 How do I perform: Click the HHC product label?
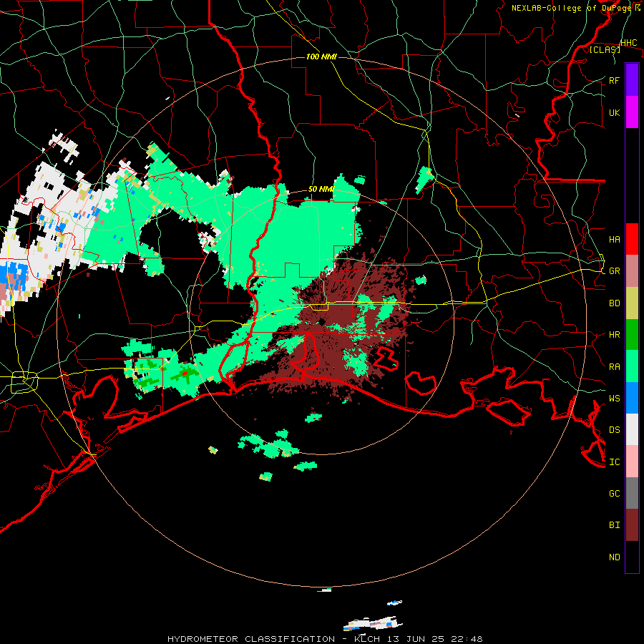pos(628,43)
